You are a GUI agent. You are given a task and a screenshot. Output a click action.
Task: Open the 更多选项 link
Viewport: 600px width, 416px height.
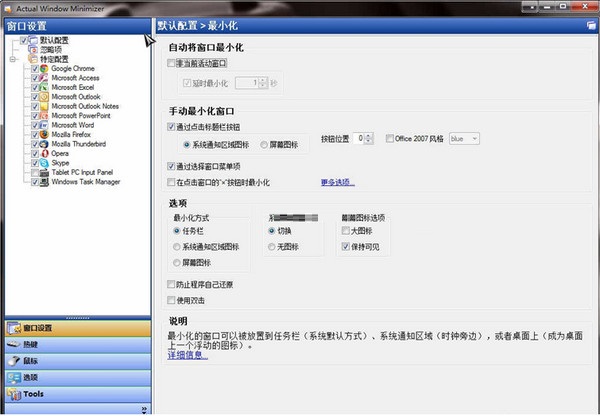338,183
